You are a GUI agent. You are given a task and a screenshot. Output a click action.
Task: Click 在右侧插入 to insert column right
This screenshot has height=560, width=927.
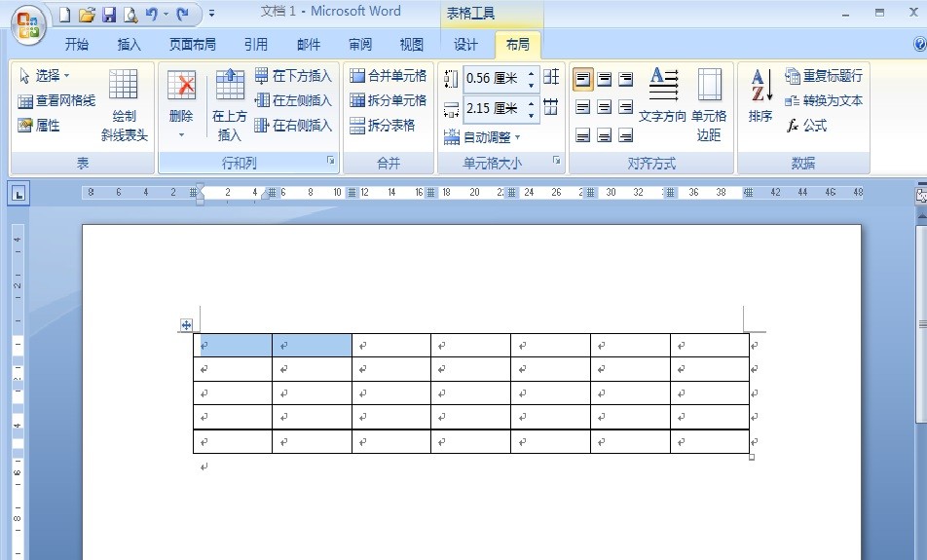click(x=293, y=126)
